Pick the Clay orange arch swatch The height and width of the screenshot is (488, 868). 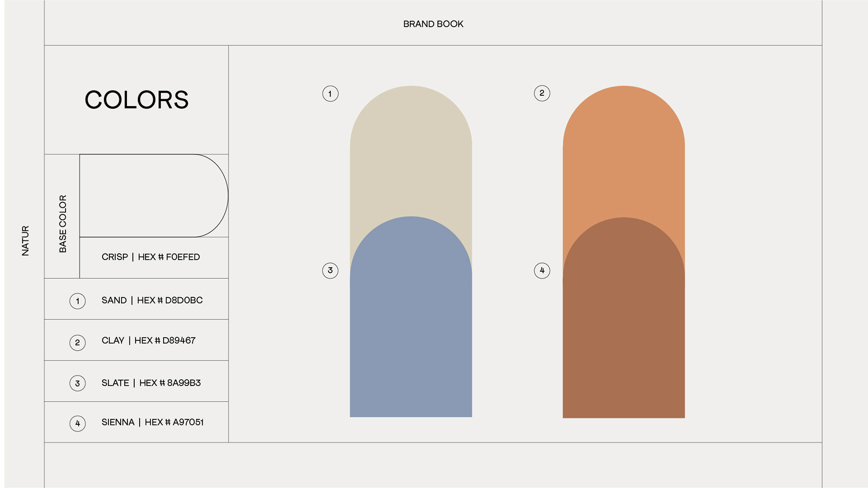point(623,149)
